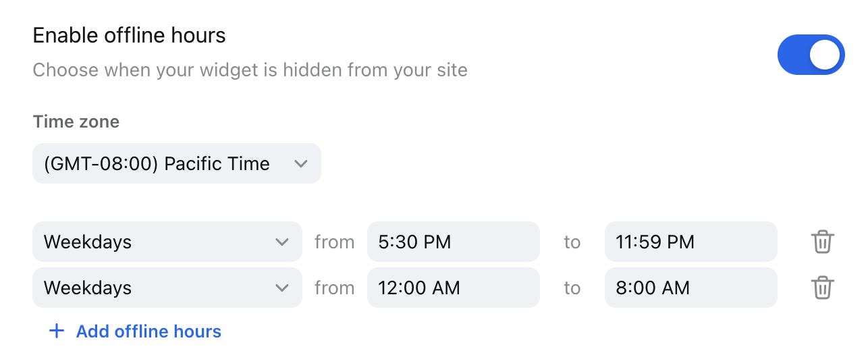Image resolution: width=868 pixels, height=355 pixels.
Task: Click the 'to' label before 8:00 AM
Action: pos(572,288)
